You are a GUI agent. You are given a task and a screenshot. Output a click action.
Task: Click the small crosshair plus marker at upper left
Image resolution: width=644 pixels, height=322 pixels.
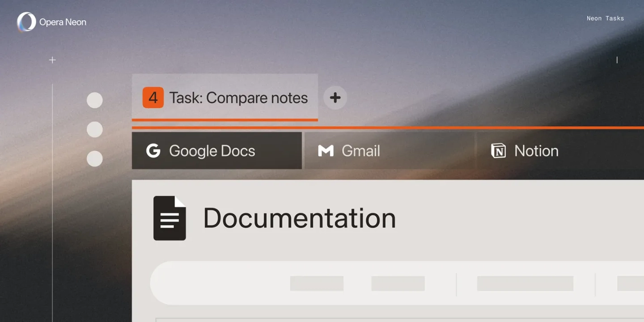(52, 60)
